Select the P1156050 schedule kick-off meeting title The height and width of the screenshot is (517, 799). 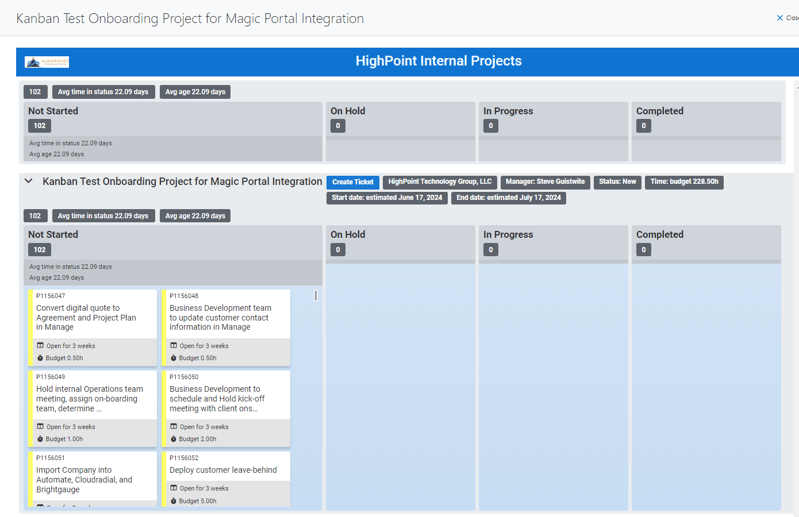click(217, 399)
